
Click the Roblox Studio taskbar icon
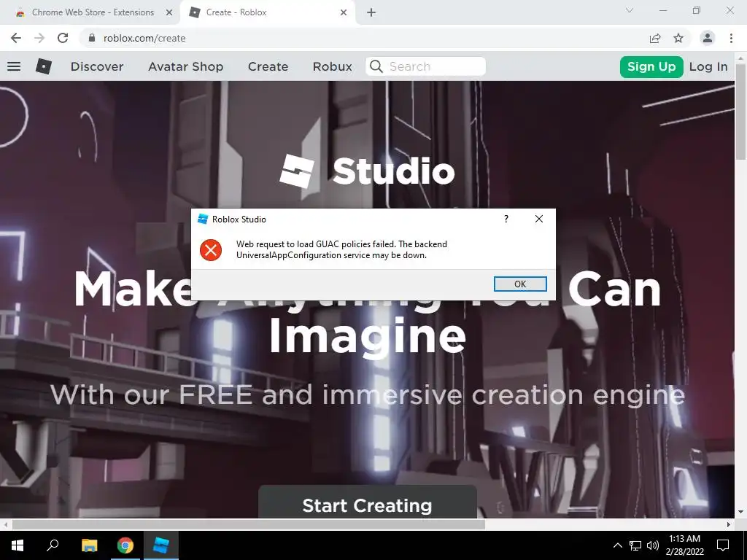click(161, 545)
